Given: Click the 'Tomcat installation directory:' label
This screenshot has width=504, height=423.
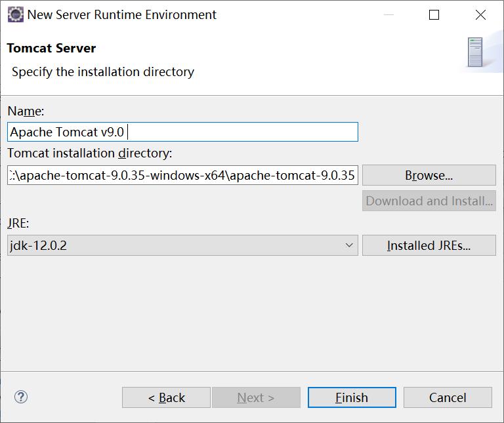Looking at the screenshot, I should [x=90, y=153].
